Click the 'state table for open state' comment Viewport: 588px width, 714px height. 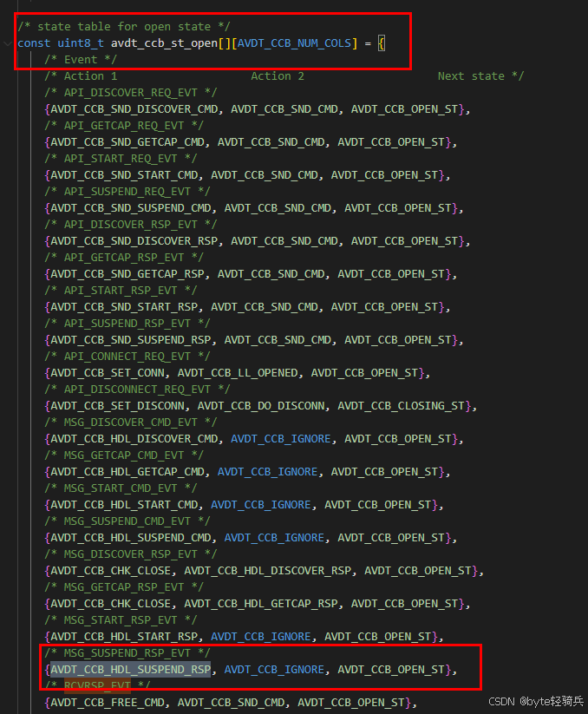coord(124,27)
